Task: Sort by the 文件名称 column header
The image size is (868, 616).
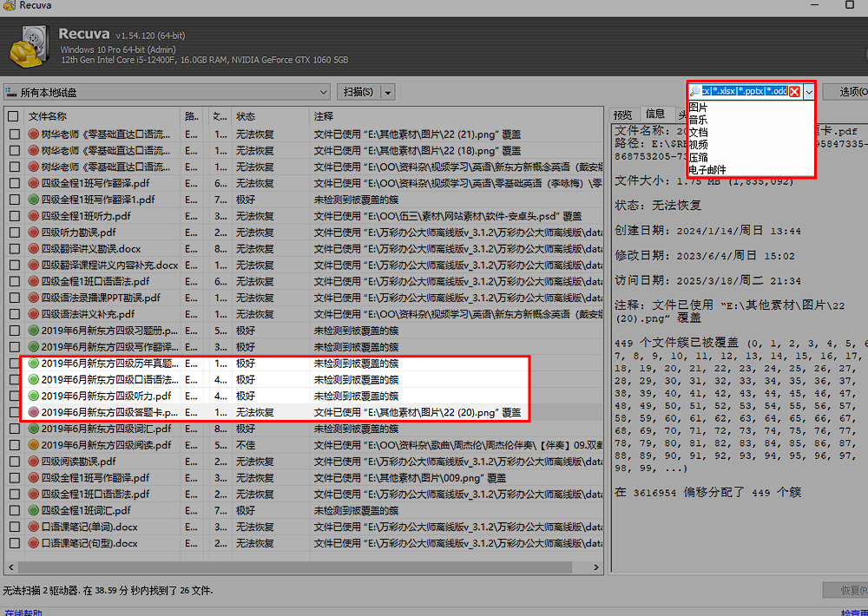Action: point(103,116)
